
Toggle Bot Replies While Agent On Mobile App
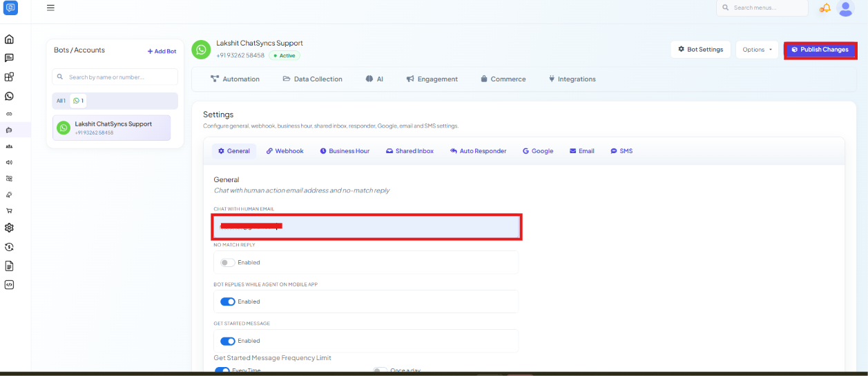click(x=227, y=301)
